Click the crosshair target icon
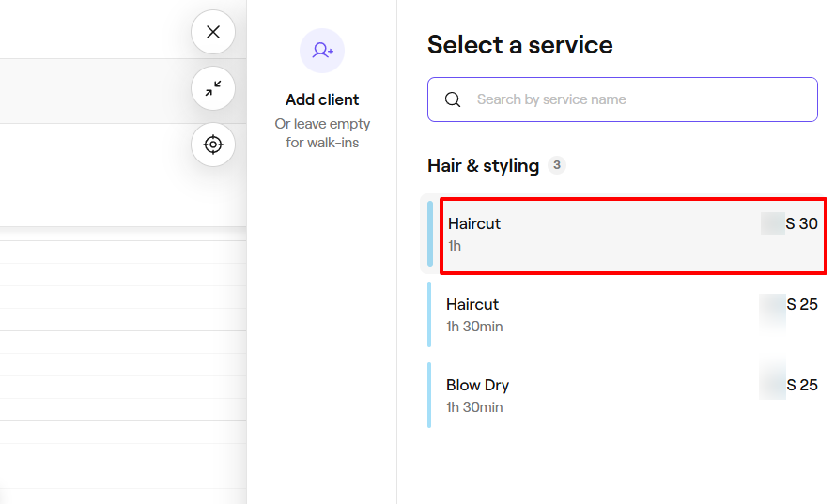 click(213, 145)
